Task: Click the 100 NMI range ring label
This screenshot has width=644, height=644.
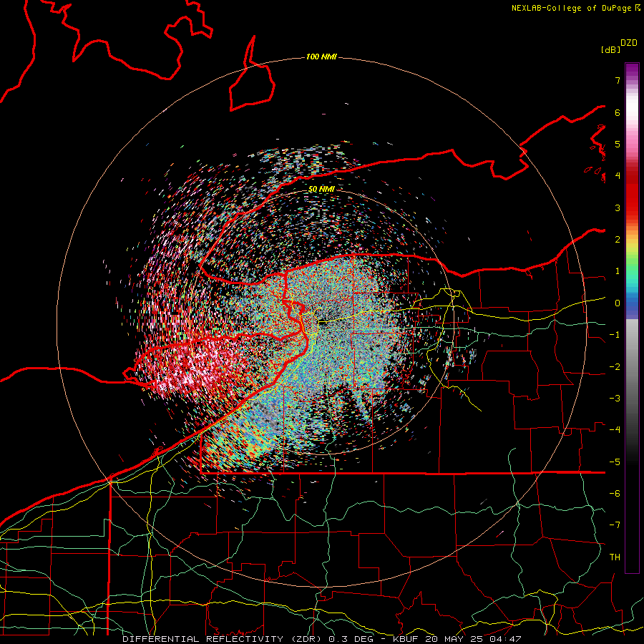Action: click(x=321, y=57)
